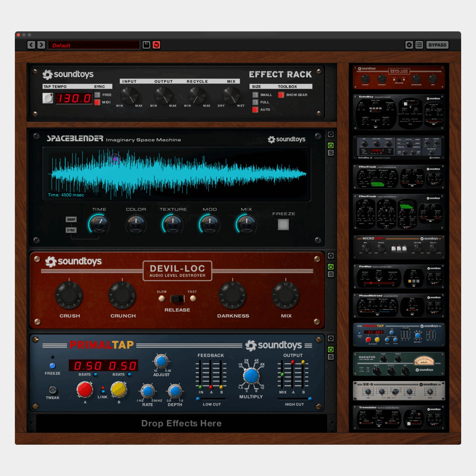Select MIDI sync mode
Screen dimensions: 476x476
[x=97, y=102]
